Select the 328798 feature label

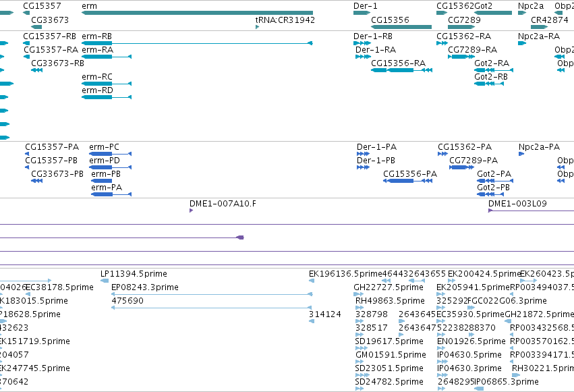[371, 315]
